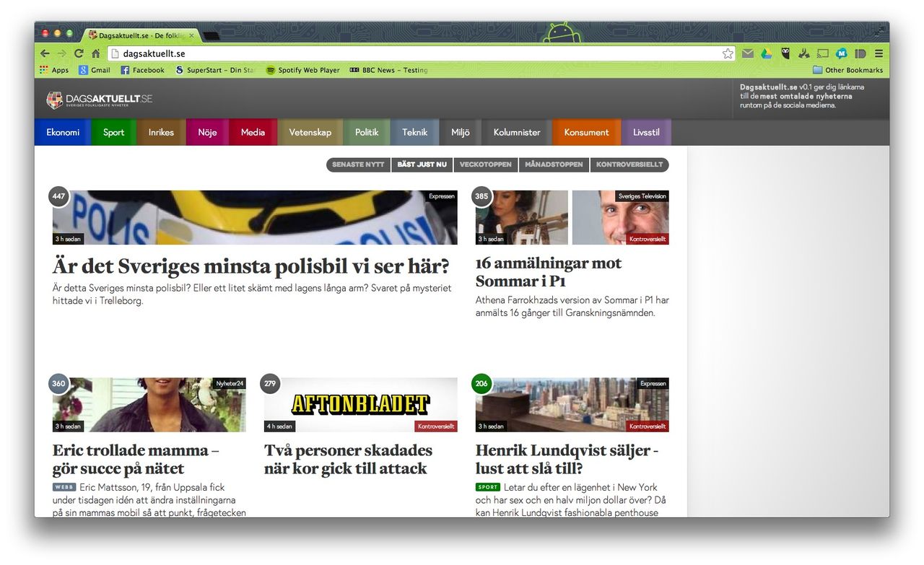The height and width of the screenshot is (565, 924).
Task: Open the New York skyline image
Action: (572, 405)
